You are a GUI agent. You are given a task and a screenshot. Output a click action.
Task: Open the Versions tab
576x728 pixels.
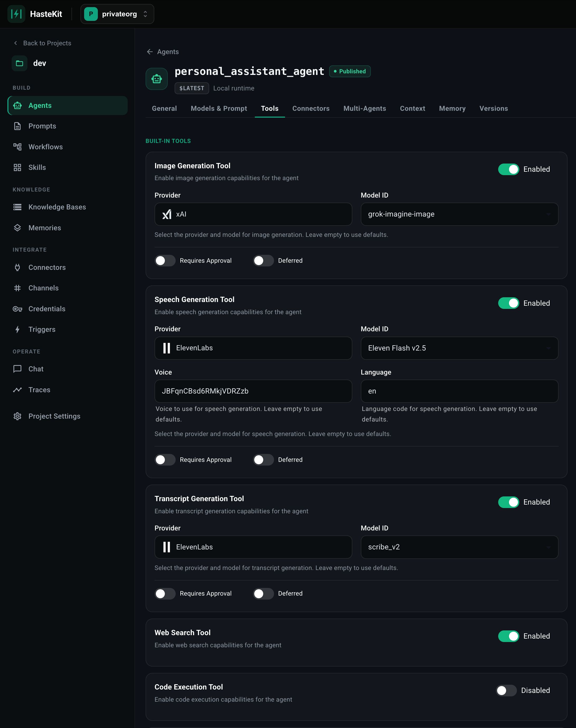click(x=493, y=109)
